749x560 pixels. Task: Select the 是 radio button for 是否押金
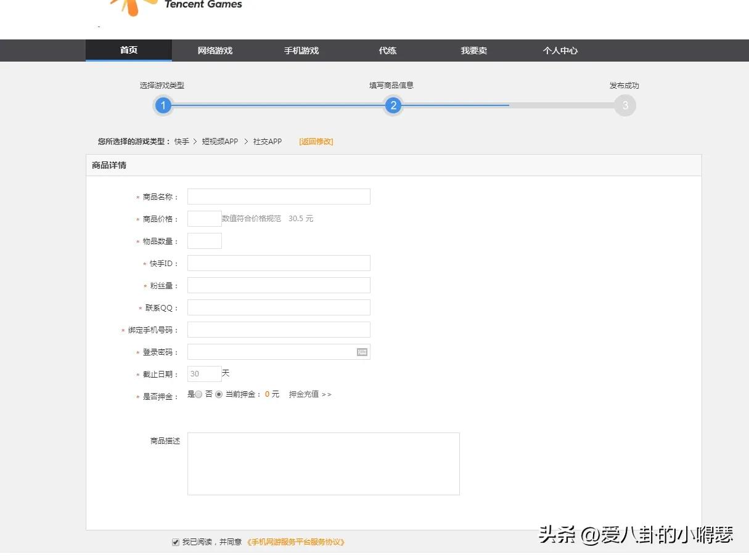point(199,394)
